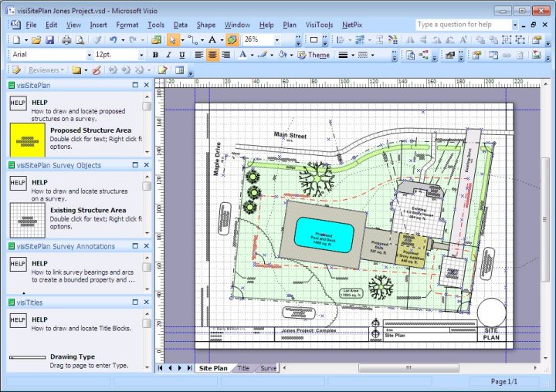Click the Drawing Type master shape
556x392 pixels.
point(28,357)
